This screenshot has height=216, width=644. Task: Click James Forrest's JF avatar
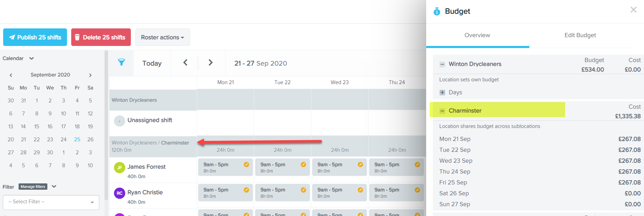(120, 167)
